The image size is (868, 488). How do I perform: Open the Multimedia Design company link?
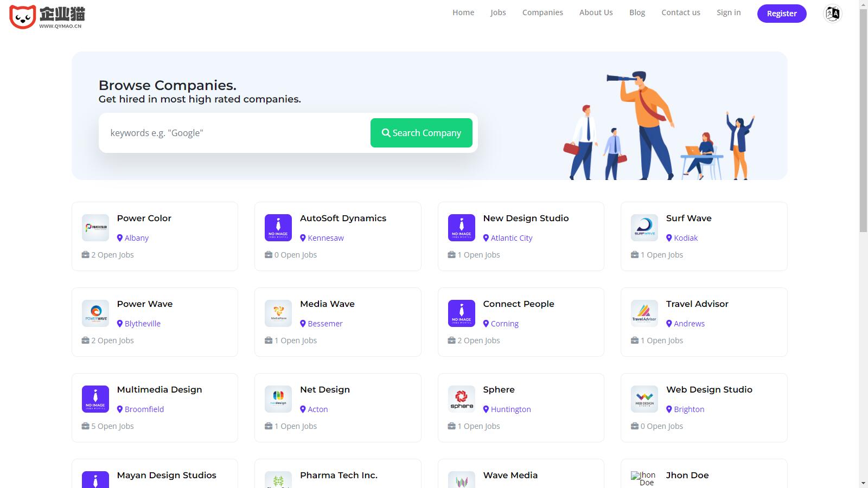click(x=159, y=389)
